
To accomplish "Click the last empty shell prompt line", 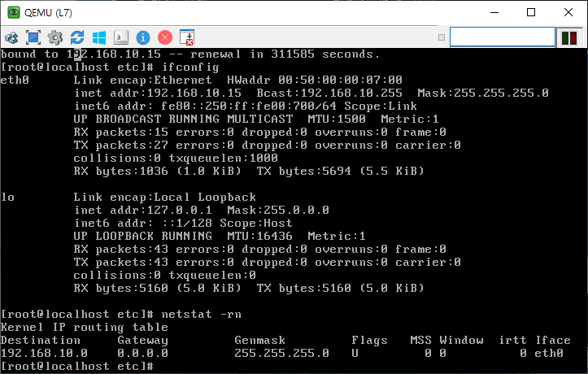I will [77, 366].
